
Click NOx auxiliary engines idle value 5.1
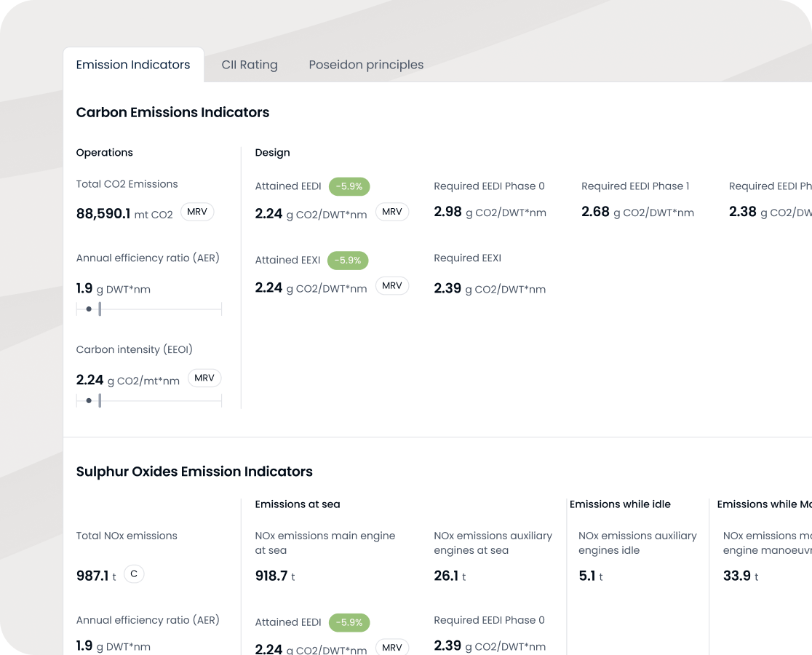[x=587, y=576]
